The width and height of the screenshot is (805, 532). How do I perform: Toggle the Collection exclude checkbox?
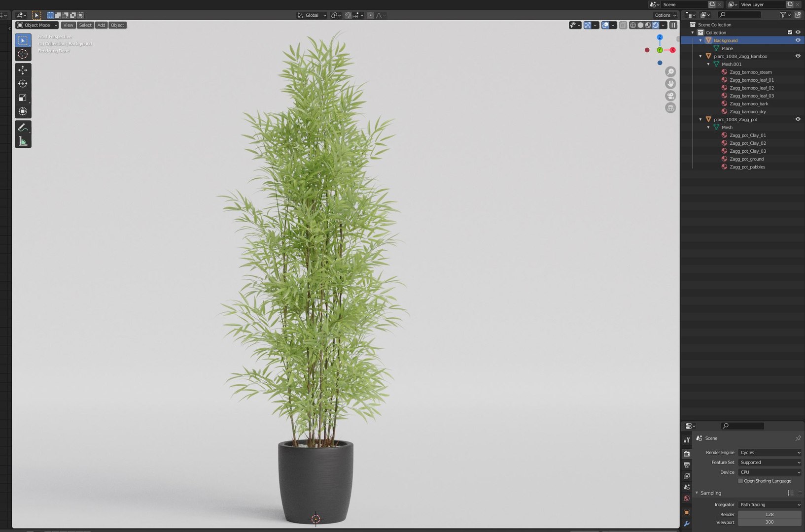790,33
